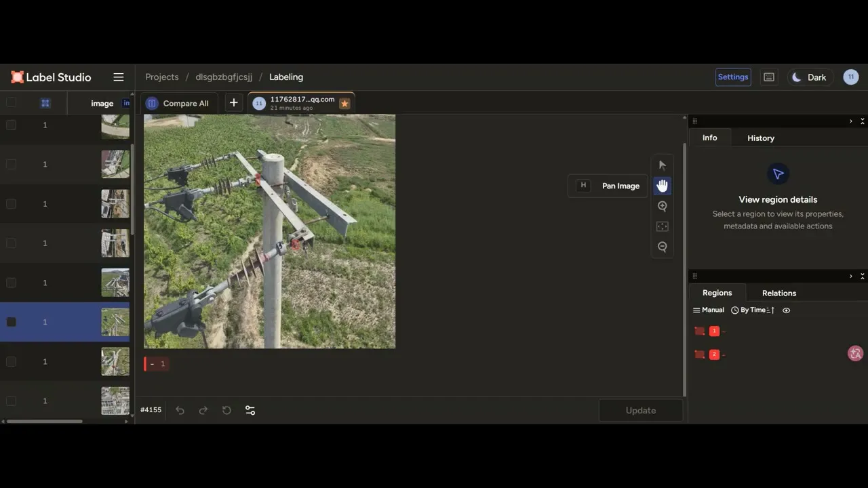
Task: Go to the Projects breadcrumb link
Action: (x=162, y=77)
